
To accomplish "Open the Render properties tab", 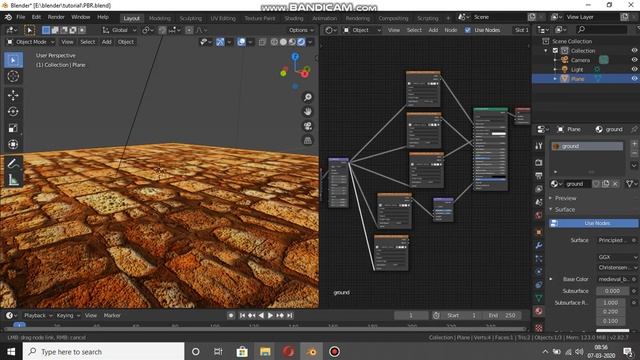I will tap(539, 162).
